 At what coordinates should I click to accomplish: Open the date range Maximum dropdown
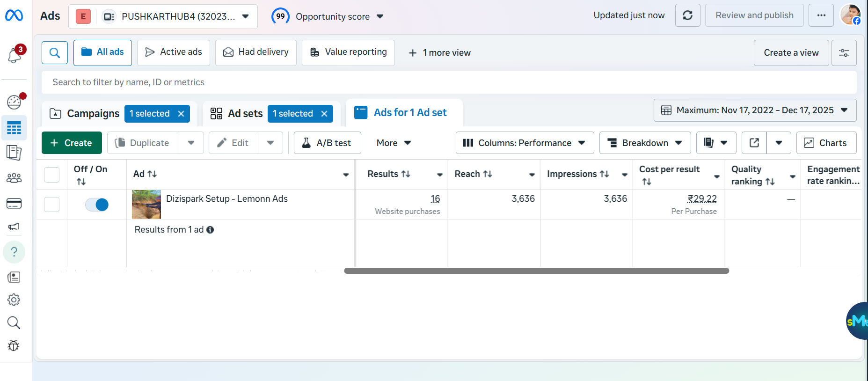(x=754, y=110)
